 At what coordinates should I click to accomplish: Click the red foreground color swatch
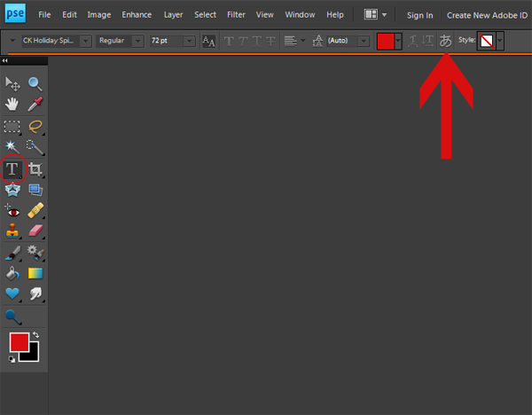click(20, 342)
